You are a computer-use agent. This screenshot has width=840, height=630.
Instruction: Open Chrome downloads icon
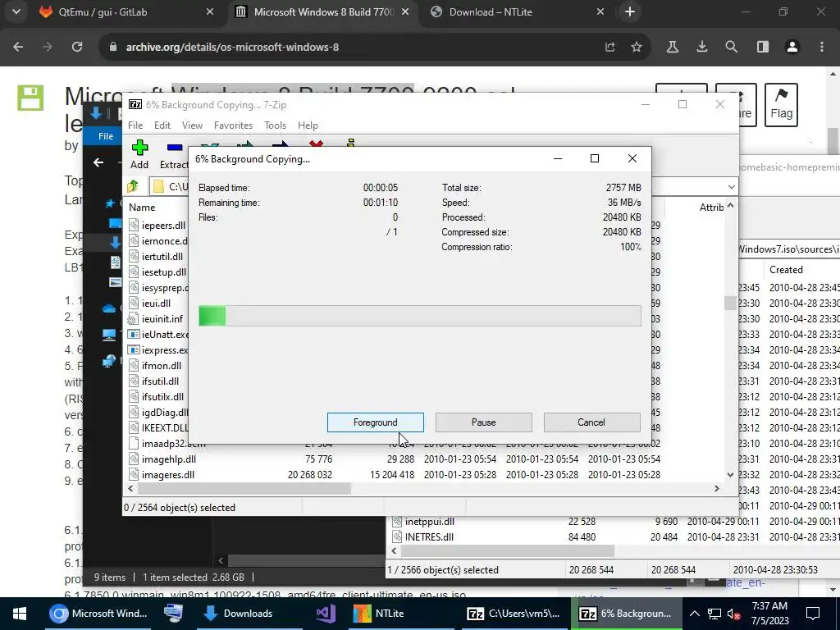click(702, 47)
